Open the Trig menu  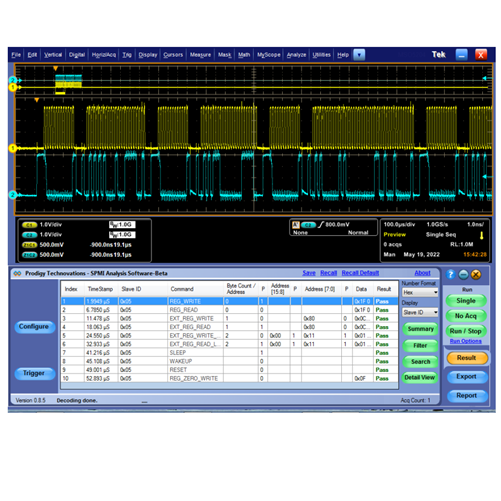pos(127,55)
